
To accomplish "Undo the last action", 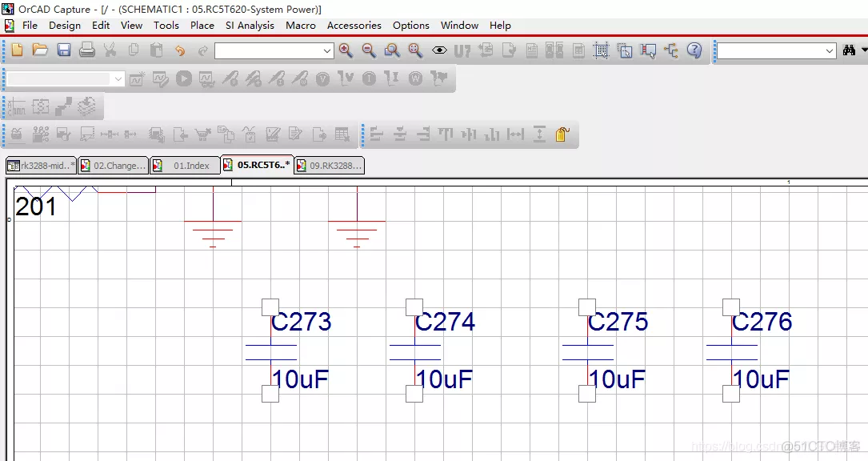I will point(180,50).
